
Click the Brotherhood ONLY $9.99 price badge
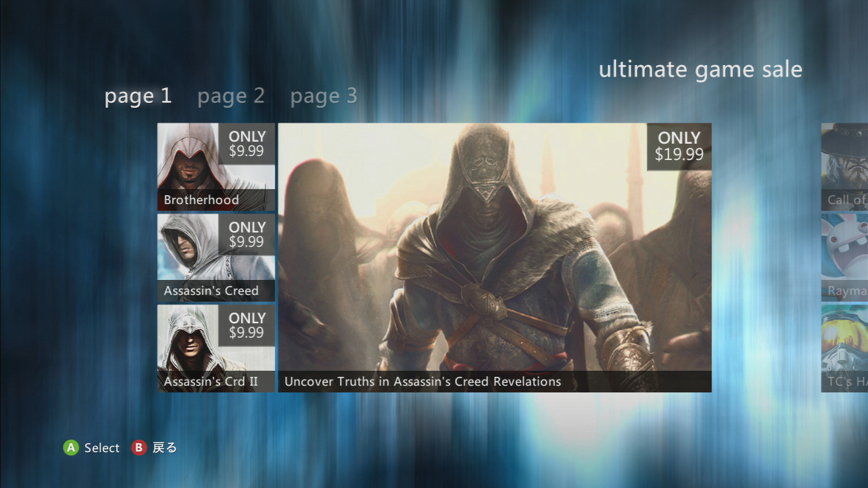point(247,144)
